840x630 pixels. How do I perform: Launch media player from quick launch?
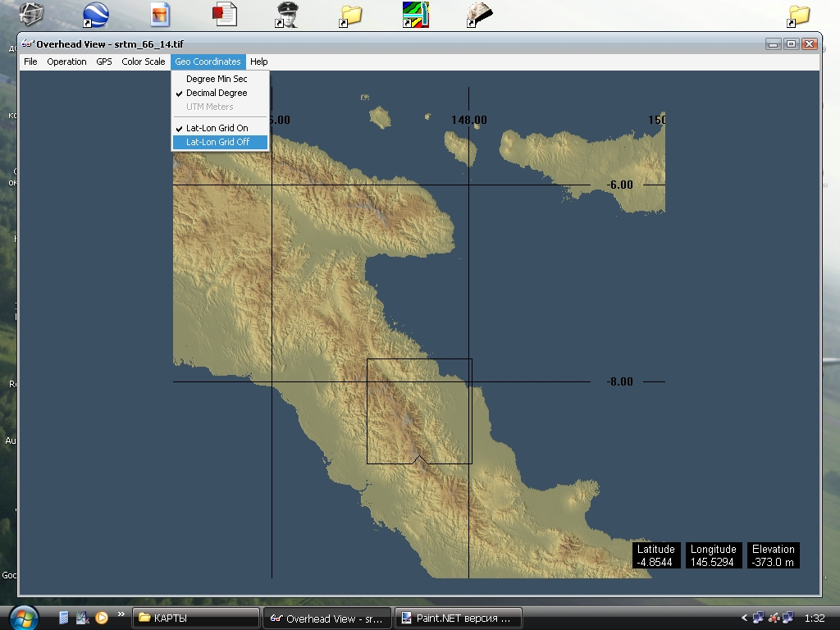coord(102,618)
